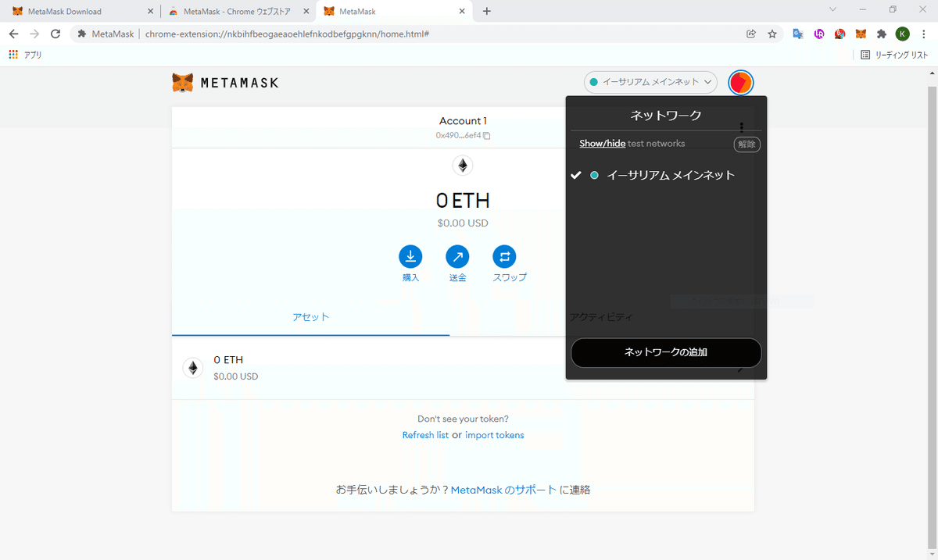Screen dimensions: 938x560
Task: Open the purple LR extension
Action: pos(819,34)
